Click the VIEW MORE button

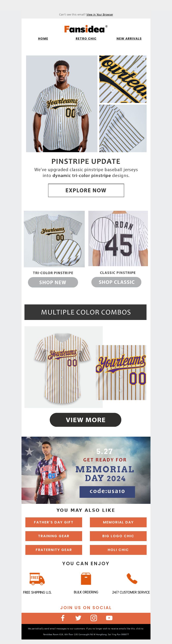point(85,420)
